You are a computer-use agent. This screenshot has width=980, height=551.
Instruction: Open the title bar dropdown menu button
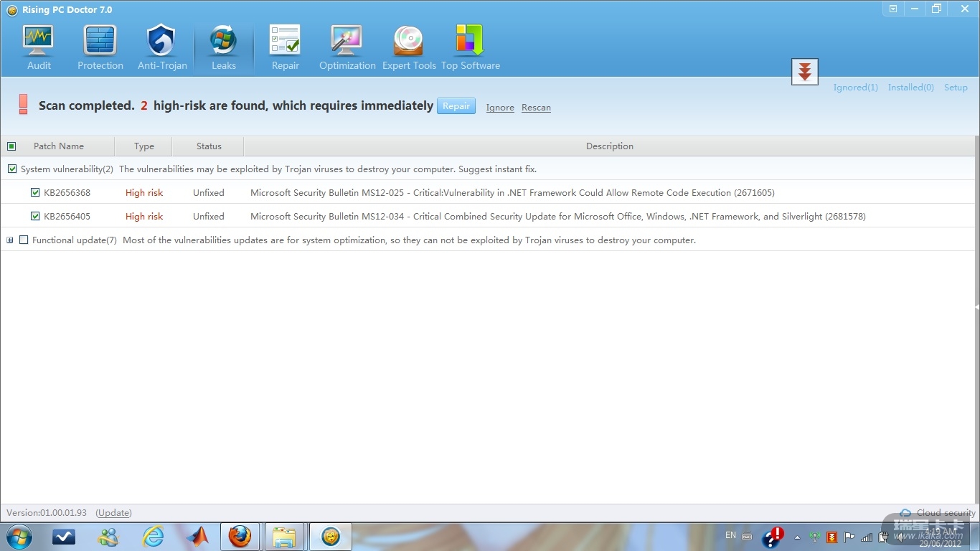[893, 9]
